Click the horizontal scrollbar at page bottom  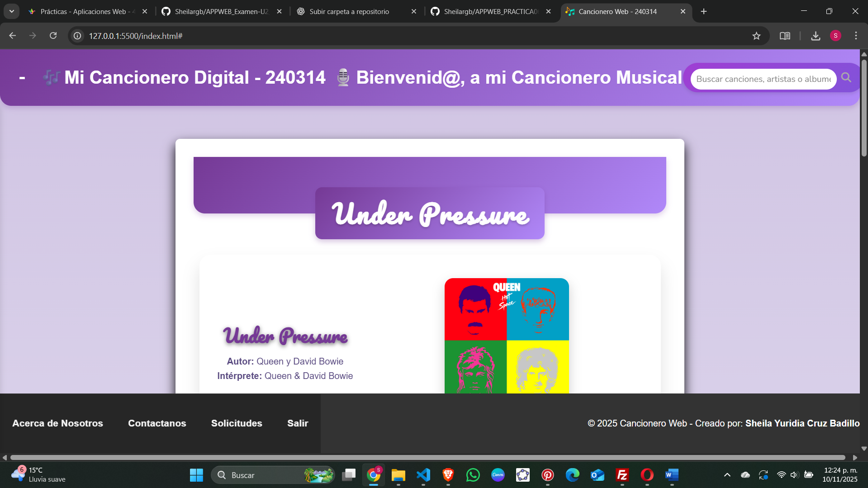click(x=427, y=457)
